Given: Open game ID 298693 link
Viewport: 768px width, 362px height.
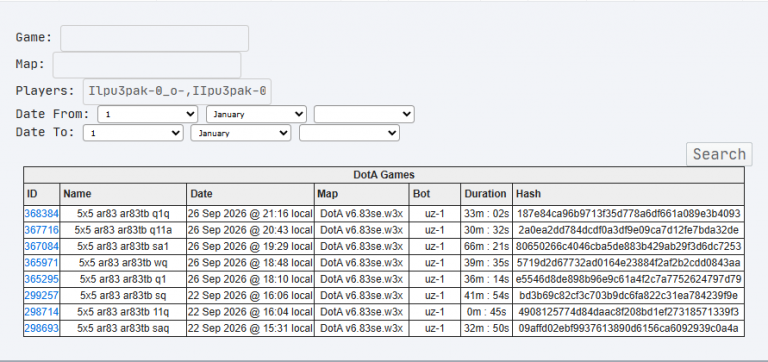Looking at the screenshot, I should (x=42, y=328).
